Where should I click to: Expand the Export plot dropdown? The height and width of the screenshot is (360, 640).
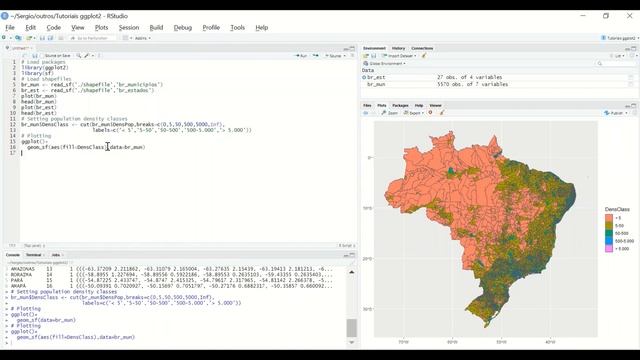413,113
